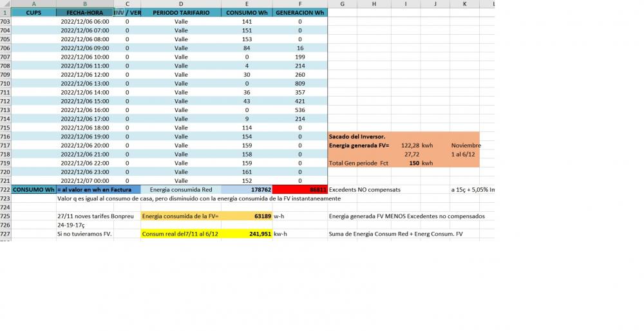Click the Energia consumida Red cell

tap(181, 190)
